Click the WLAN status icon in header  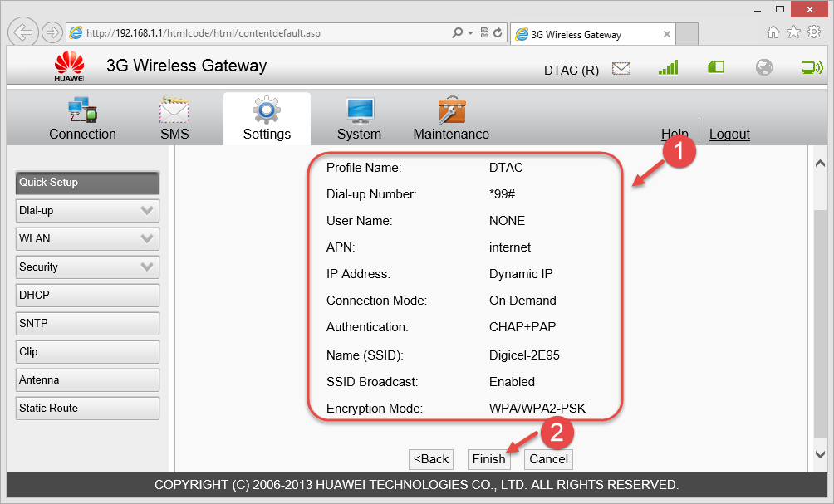coord(812,67)
